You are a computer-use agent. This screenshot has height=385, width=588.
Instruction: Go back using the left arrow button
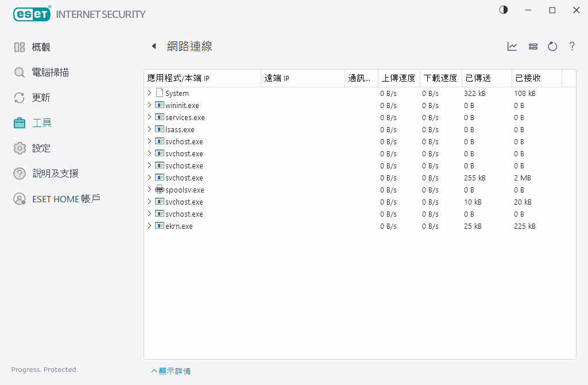click(153, 46)
